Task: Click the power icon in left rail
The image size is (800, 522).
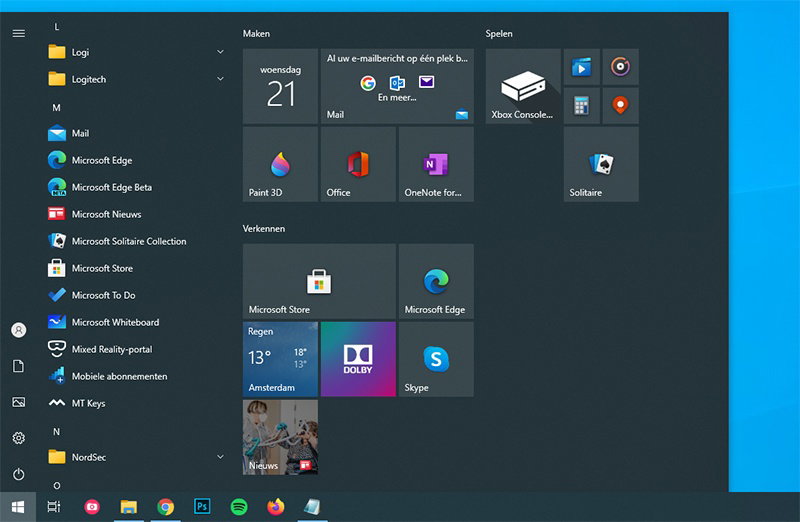Action: (x=18, y=474)
